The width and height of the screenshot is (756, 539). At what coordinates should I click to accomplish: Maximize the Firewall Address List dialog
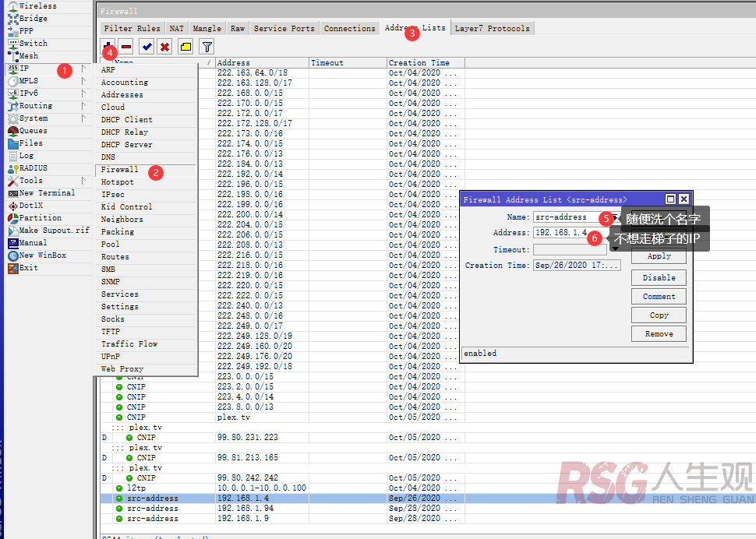click(670, 199)
